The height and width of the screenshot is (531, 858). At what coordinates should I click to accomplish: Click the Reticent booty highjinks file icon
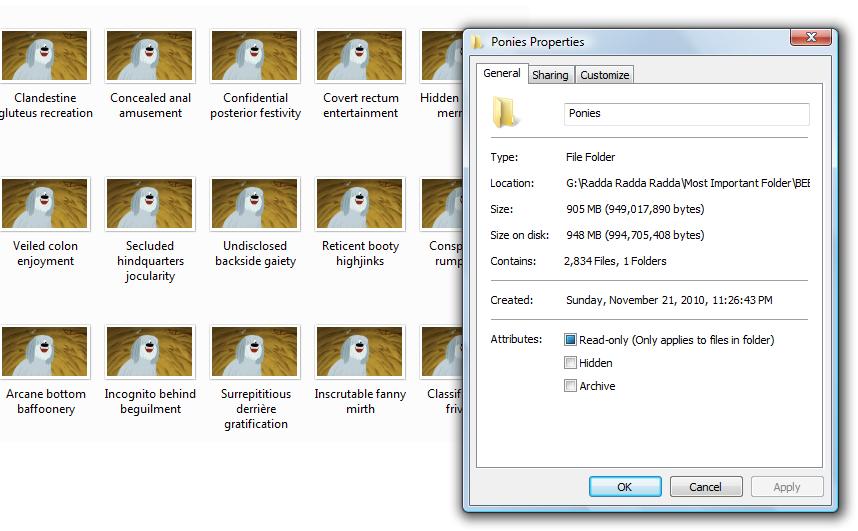pyautogui.click(x=360, y=203)
